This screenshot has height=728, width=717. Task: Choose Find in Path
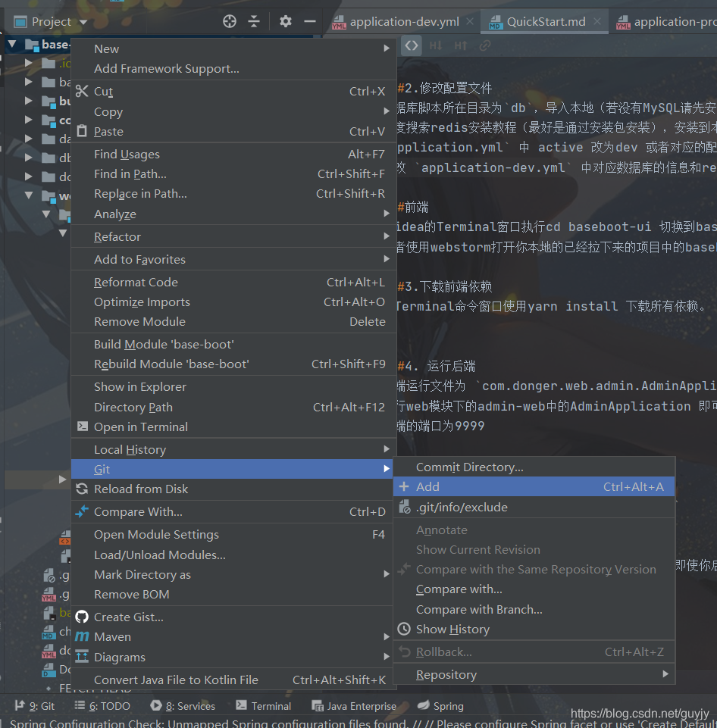pos(233,174)
